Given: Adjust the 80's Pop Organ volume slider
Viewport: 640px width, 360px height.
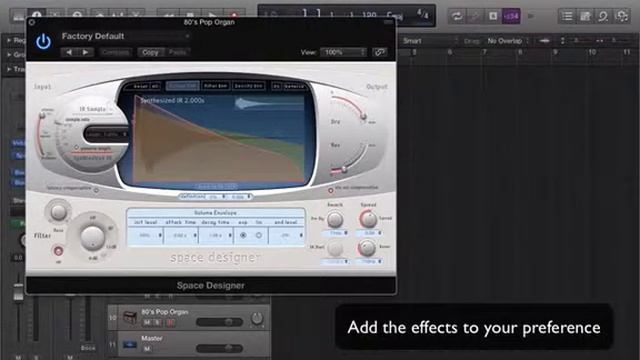Looking at the screenshot, I should click(220, 322).
